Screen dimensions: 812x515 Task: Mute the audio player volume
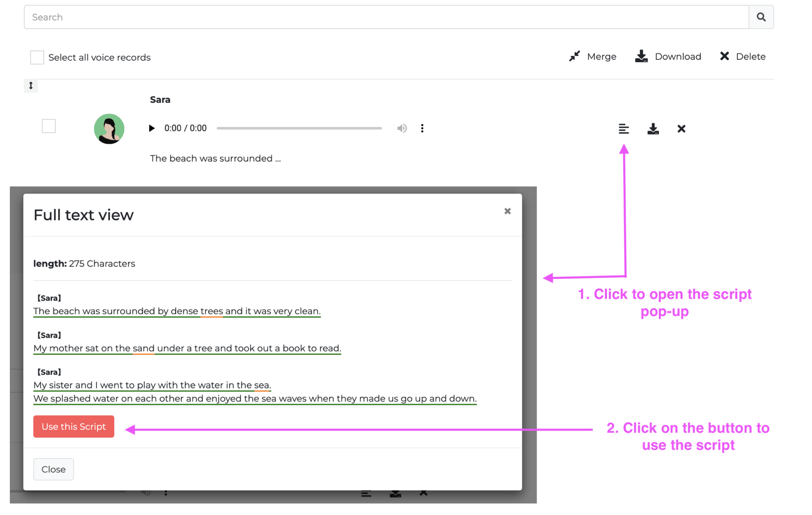(x=402, y=128)
